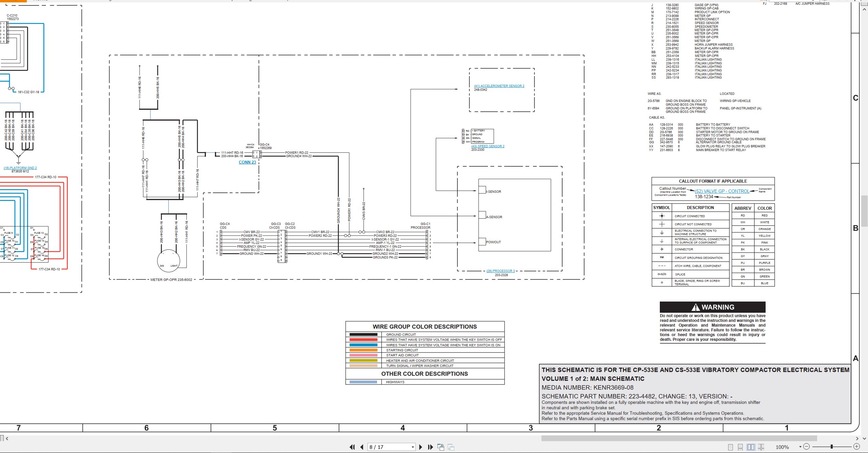Open the page number dropdown arrow
The image size is (868, 453).
coord(413,447)
